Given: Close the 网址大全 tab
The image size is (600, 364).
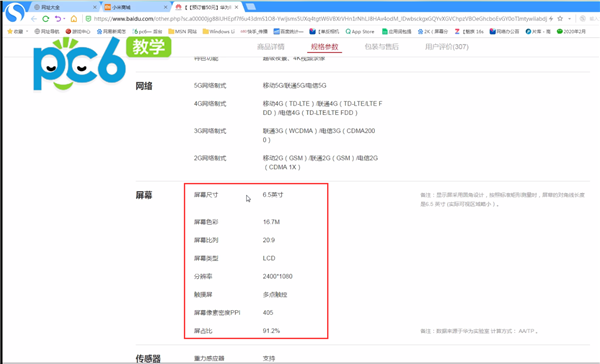Looking at the screenshot, I should point(95,7).
